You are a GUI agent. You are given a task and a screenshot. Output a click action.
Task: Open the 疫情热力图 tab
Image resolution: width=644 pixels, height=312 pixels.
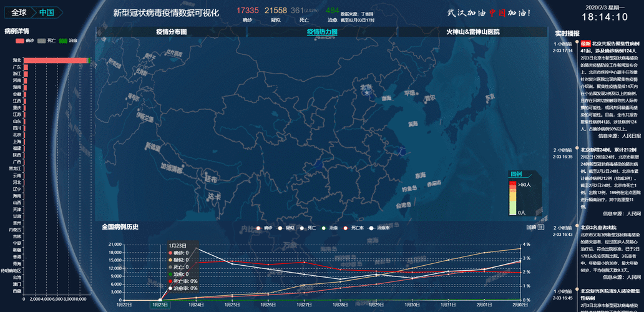click(322, 31)
